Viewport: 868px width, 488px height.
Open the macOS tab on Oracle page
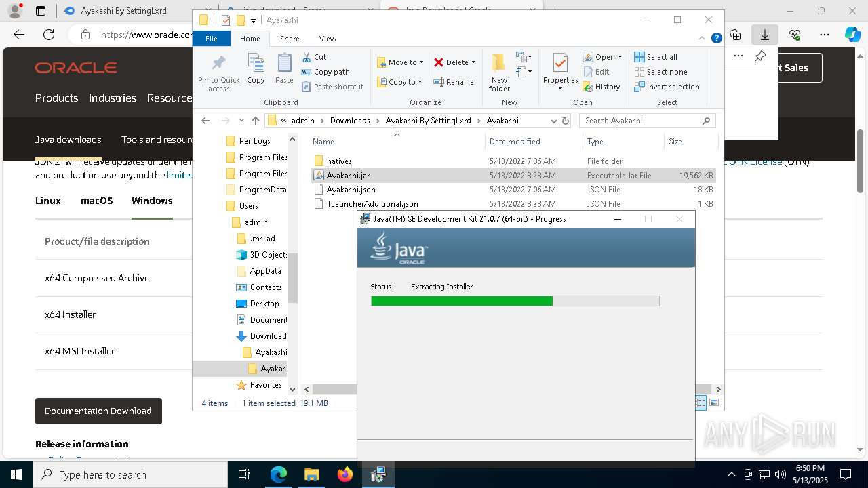click(96, 201)
